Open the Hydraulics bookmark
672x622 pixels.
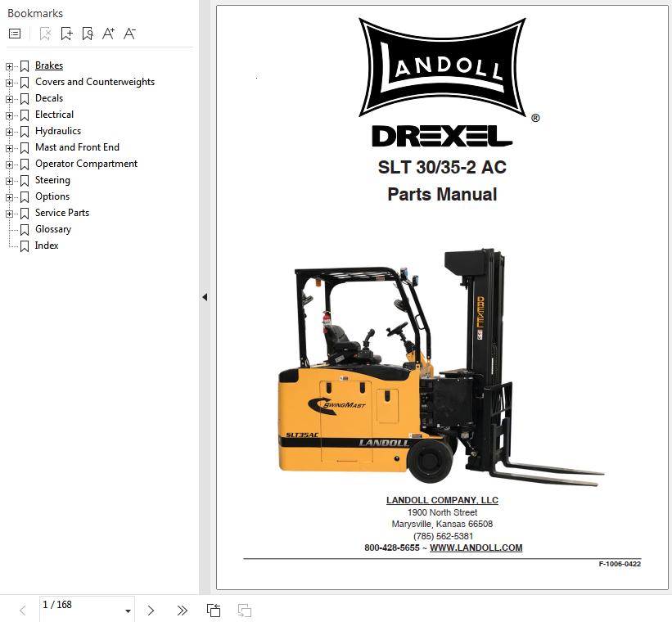58,131
